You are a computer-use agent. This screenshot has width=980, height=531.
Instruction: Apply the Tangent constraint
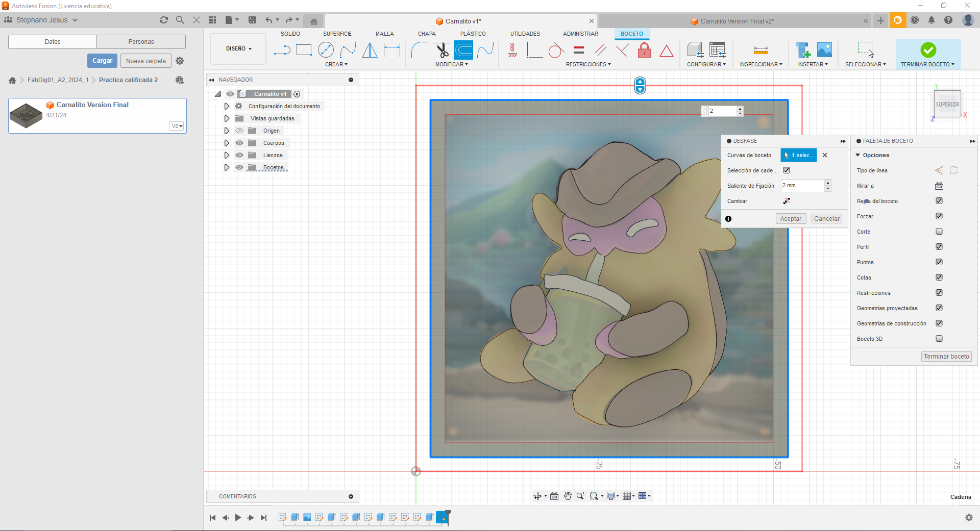coord(556,50)
